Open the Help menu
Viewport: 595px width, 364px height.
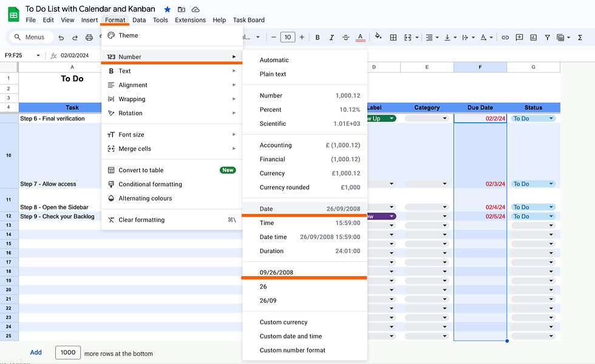(219, 20)
